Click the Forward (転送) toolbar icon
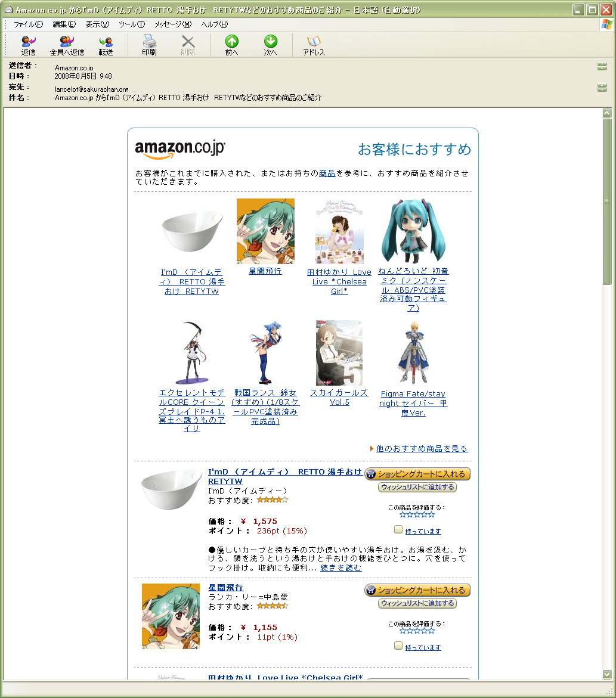 [106, 45]
